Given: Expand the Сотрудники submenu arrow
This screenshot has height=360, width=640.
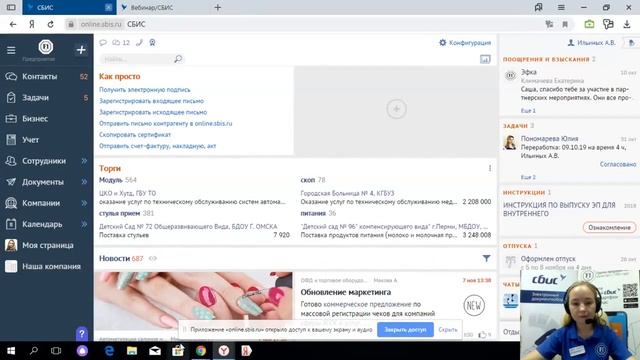Looking at the screenshot, I should 84,161.
